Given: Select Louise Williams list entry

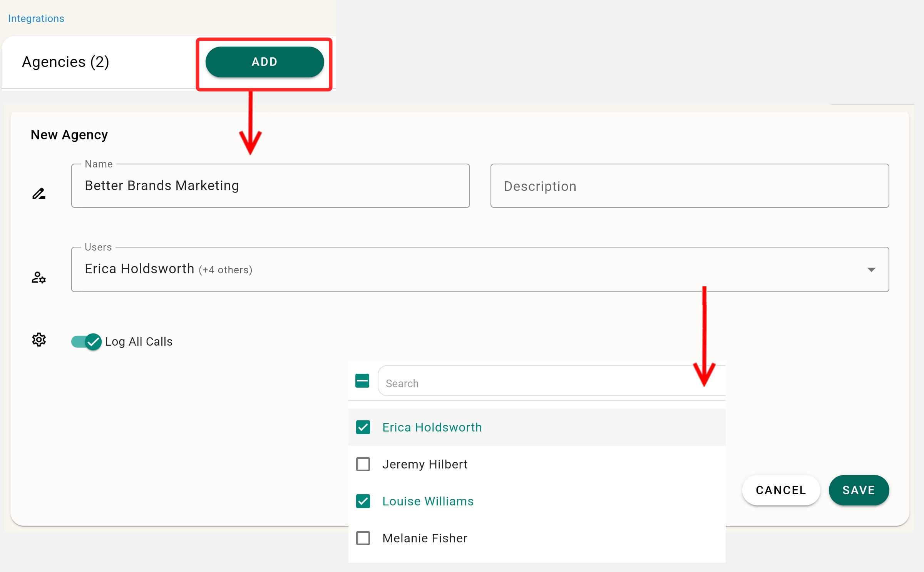Looking at the screenshot, I should (x=428, y=501).
